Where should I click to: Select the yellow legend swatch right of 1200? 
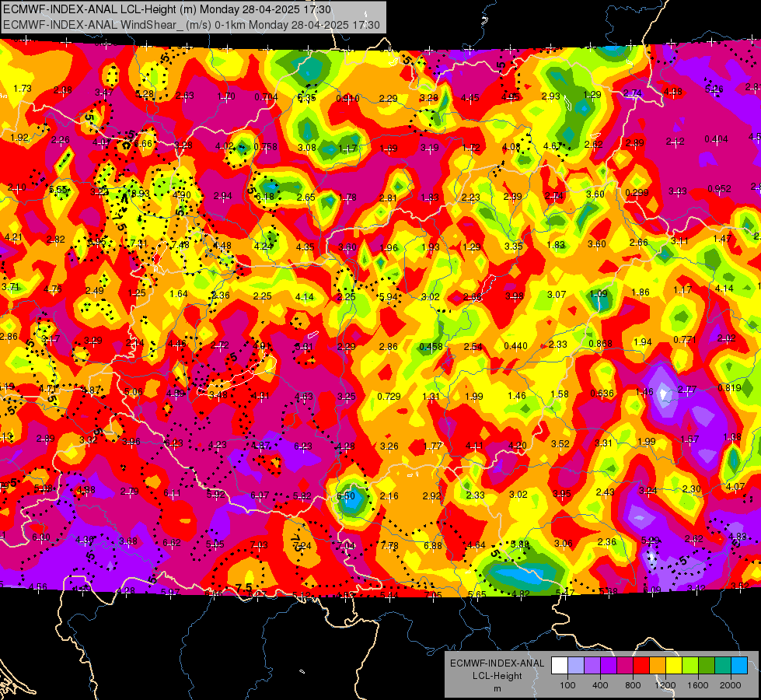point(674,666)
